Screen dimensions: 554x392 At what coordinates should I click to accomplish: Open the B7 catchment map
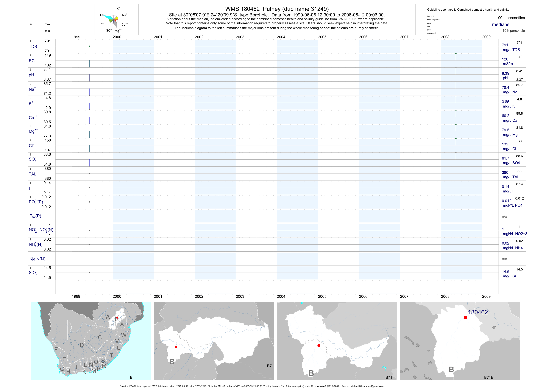click(x=214, y=341)
